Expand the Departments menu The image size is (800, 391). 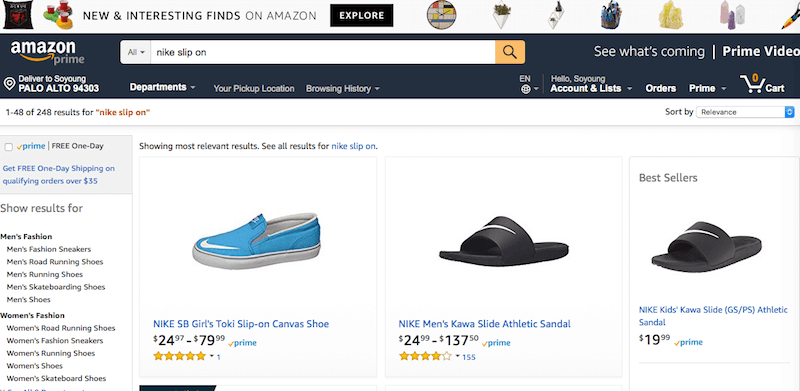point(162,87)
